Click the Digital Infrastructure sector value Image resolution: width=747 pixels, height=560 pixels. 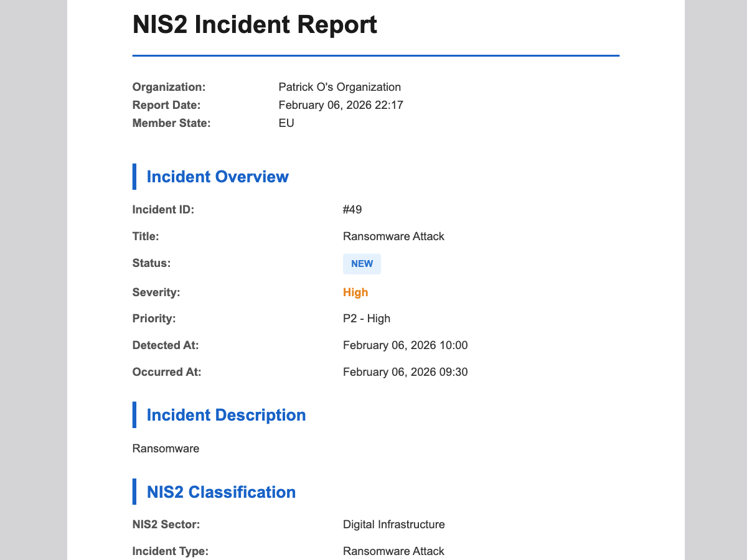(x=393, y=525)
